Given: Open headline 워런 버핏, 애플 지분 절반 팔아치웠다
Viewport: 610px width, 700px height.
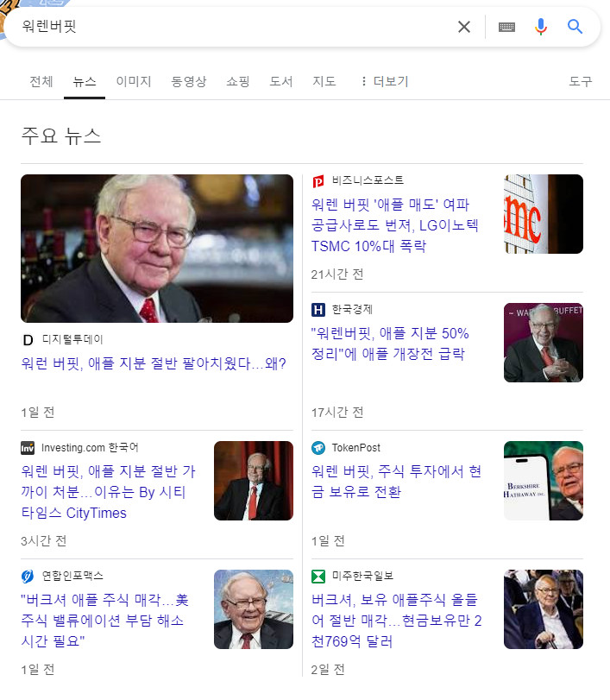Looking at the screenshot, I should tap(154, 363).
